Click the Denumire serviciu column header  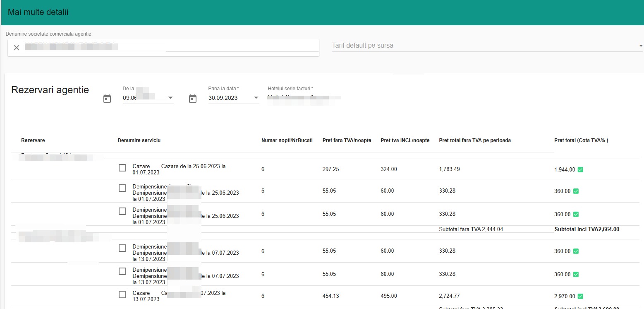coord(139,140)
